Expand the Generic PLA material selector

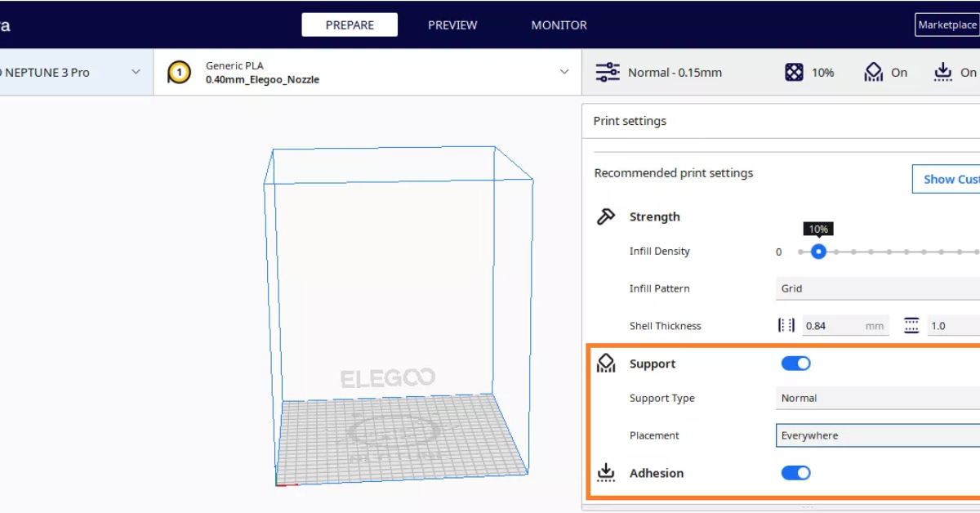367,73
